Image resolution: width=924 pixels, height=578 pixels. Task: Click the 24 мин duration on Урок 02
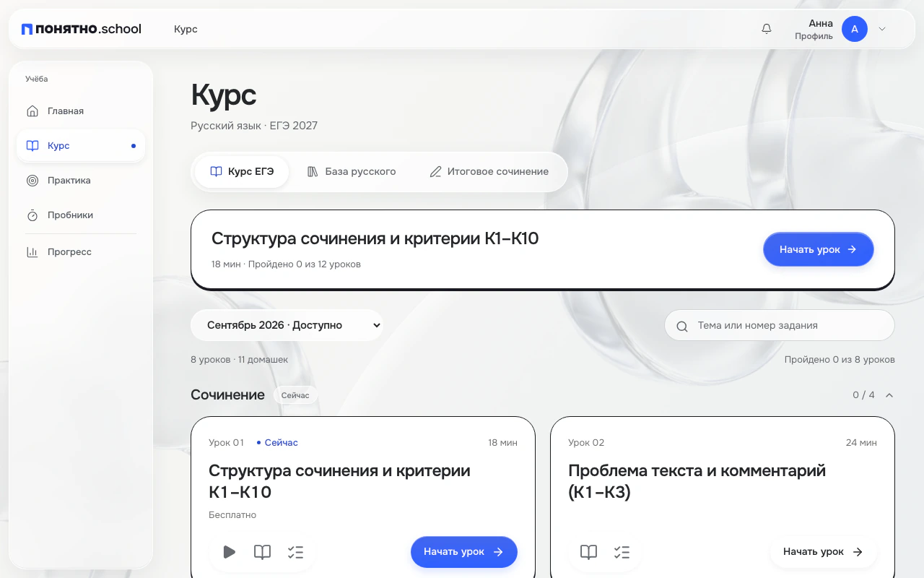pyautogui.click(x=861, y=442)
